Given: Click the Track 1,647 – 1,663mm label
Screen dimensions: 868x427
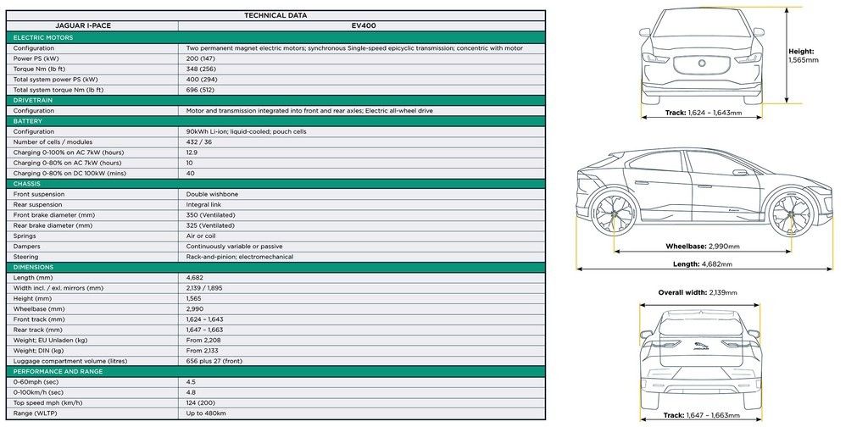Looking at the screenshot, I should point(703,415).
